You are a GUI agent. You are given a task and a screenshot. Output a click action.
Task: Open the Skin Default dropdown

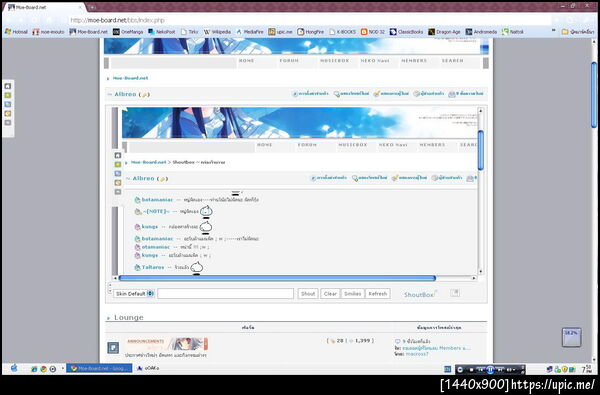pyautogui.click(x=134, y=294)
